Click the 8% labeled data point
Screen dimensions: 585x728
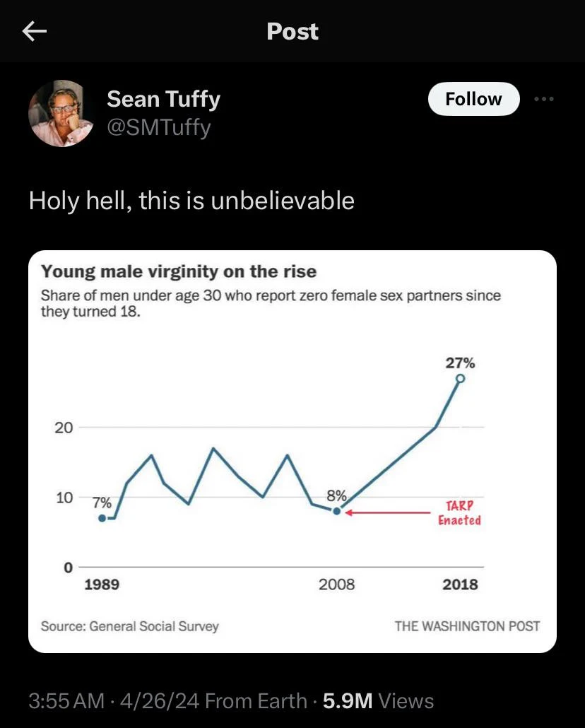click(336, 510)
